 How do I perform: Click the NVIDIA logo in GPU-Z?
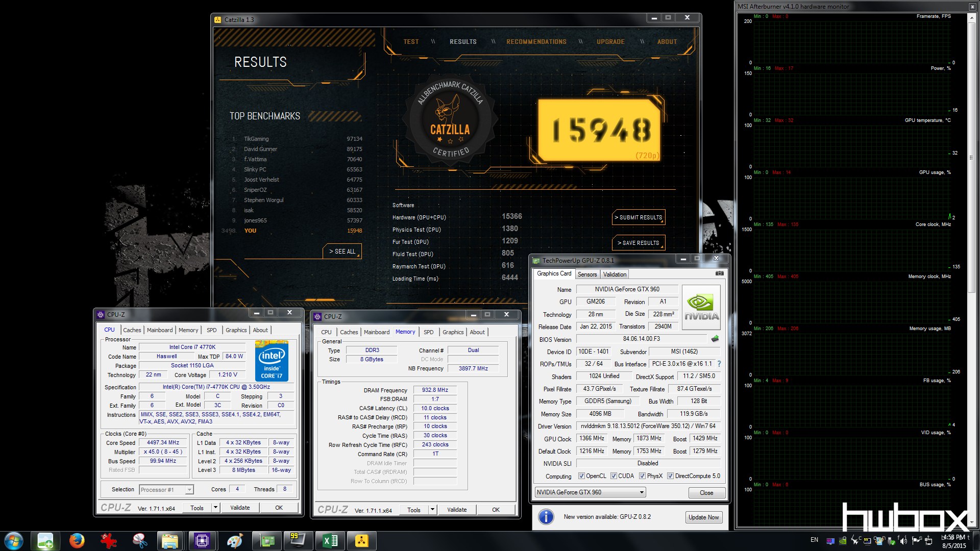pyautogui.click(x=701, y=308)
